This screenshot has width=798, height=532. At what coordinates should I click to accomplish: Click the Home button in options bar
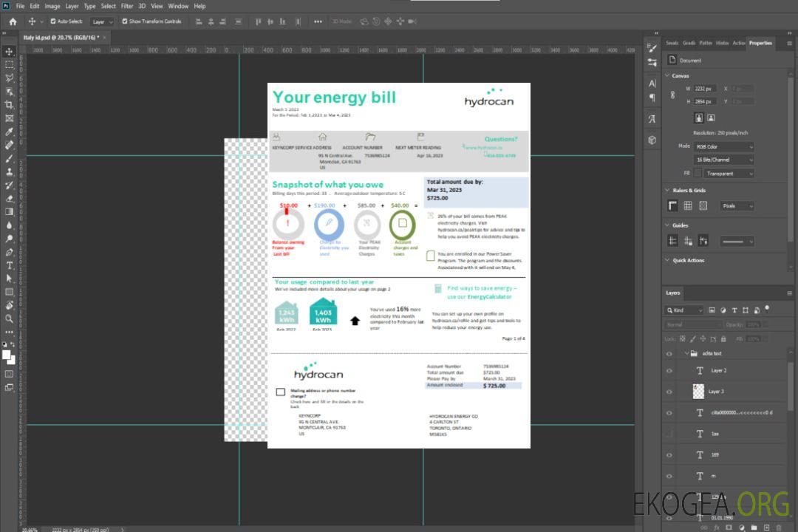tap(13, 21)
